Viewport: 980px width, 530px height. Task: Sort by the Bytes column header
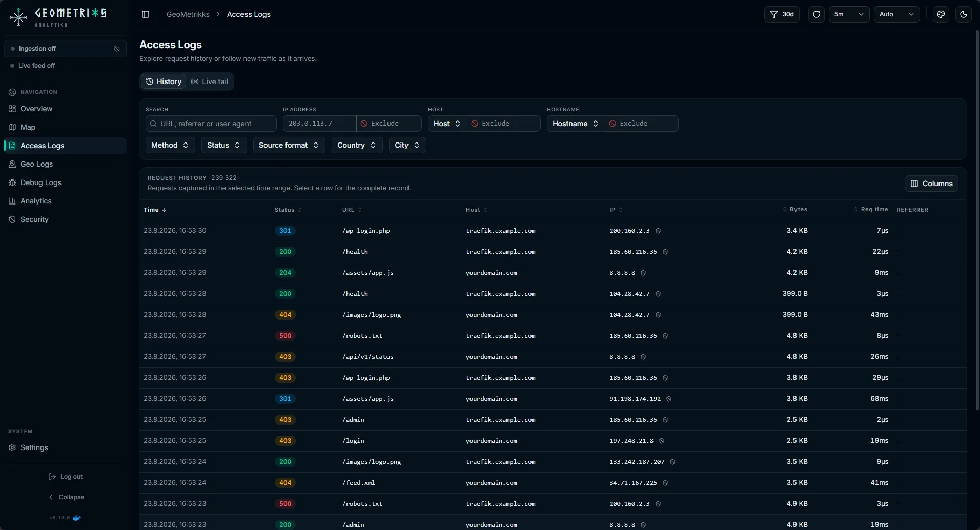(795, 210)
